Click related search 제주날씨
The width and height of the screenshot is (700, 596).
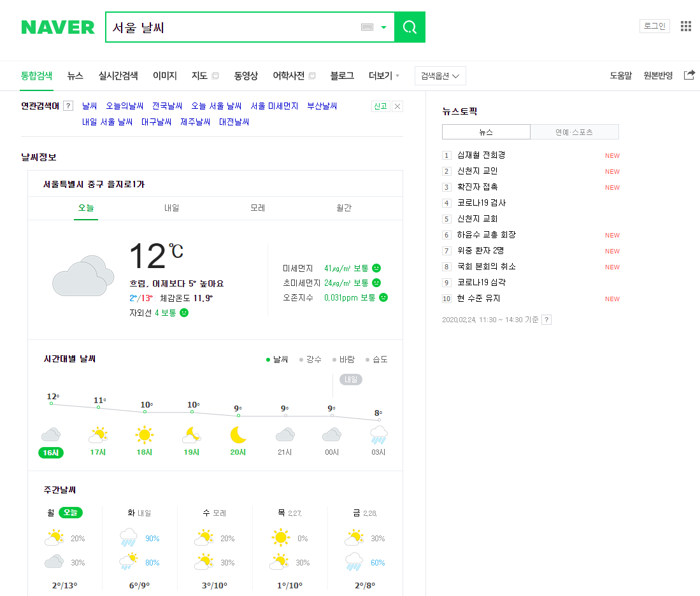click(195, 122)
